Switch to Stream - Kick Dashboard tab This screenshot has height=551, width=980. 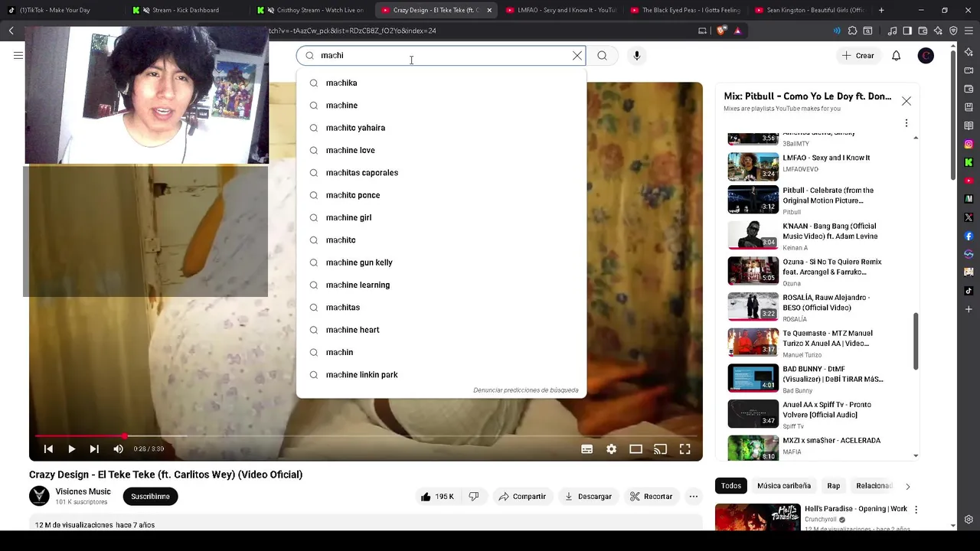[185, 10]
